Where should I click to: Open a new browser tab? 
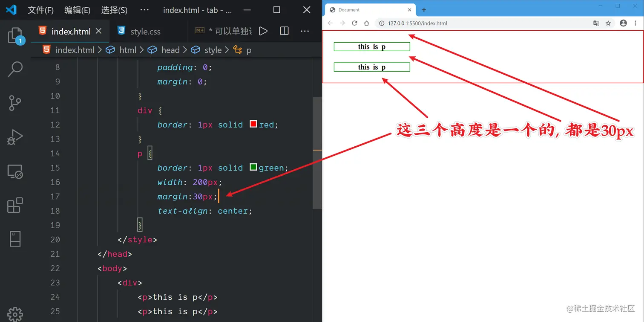[x=424, y=10]
